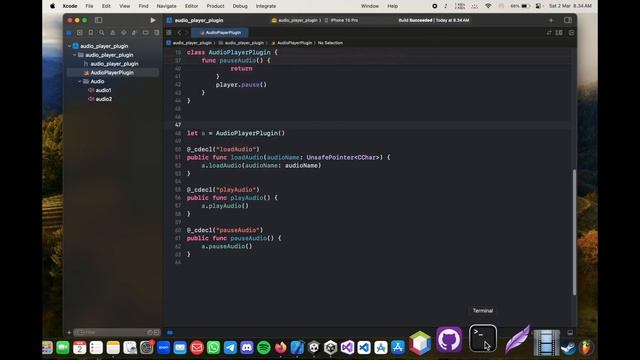Toggle the right inspector panel icon

click(x=568, y=20)
